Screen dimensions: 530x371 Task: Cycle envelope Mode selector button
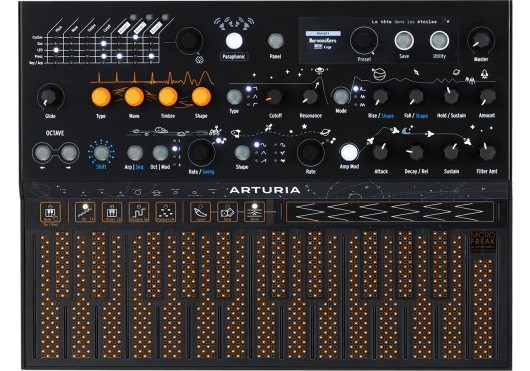pyautogui.click(x=341, y=96)
